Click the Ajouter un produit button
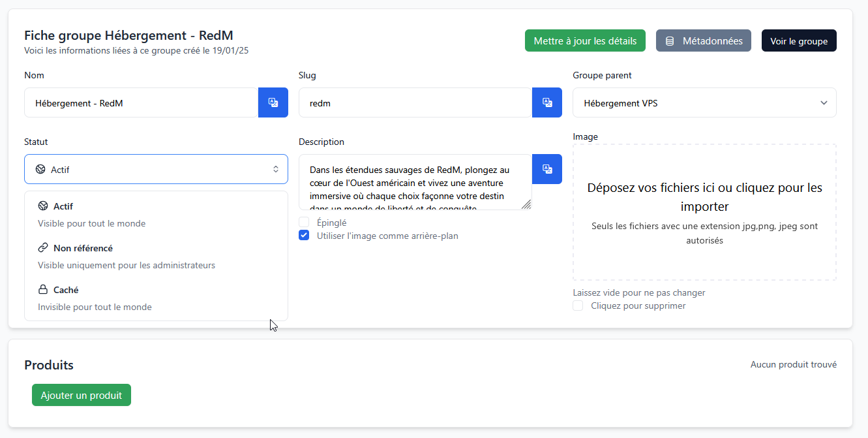The image size is (868, 438). pyautogui.click(x=82, y=395)
